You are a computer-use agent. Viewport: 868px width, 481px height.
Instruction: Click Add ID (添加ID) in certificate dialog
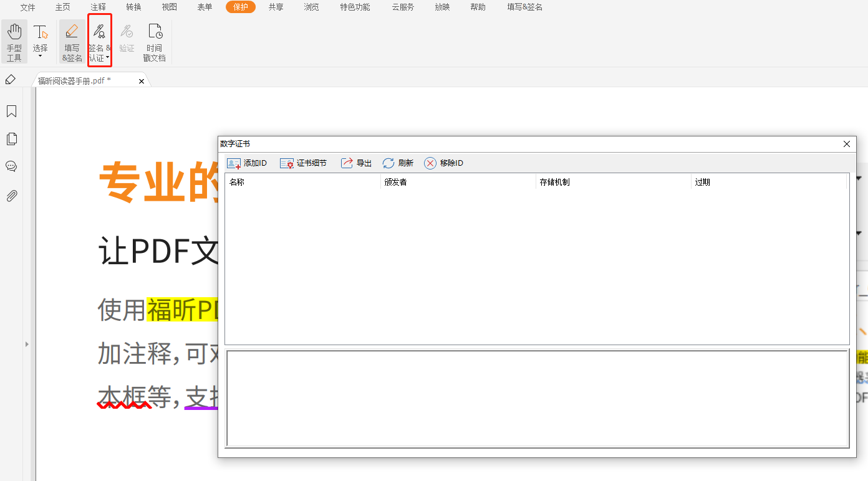(x=247, y=163)
